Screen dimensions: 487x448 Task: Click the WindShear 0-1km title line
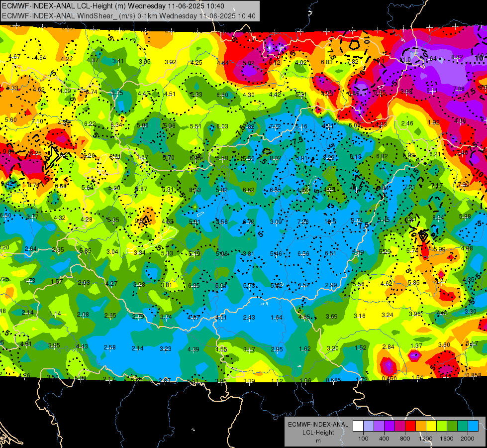pos(129,16)
